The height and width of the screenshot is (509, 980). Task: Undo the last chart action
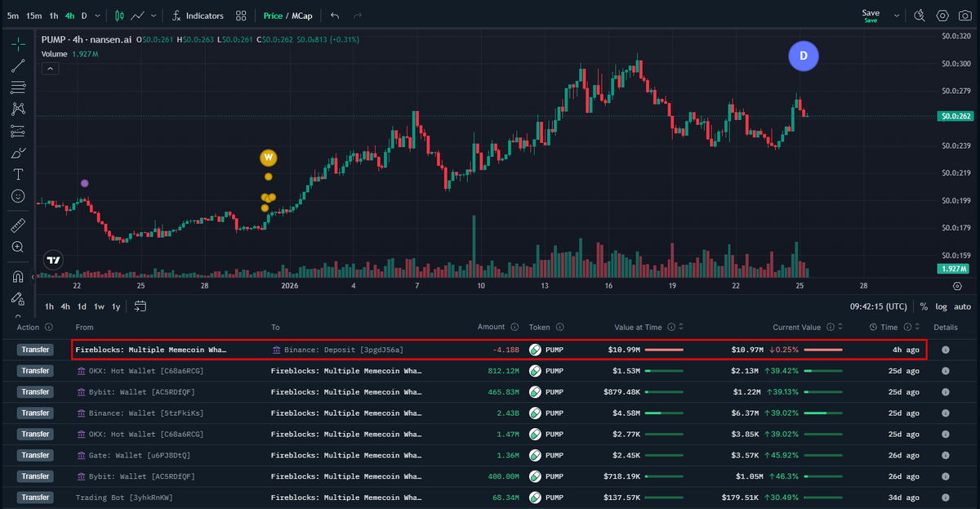click(x=336, y=16)
